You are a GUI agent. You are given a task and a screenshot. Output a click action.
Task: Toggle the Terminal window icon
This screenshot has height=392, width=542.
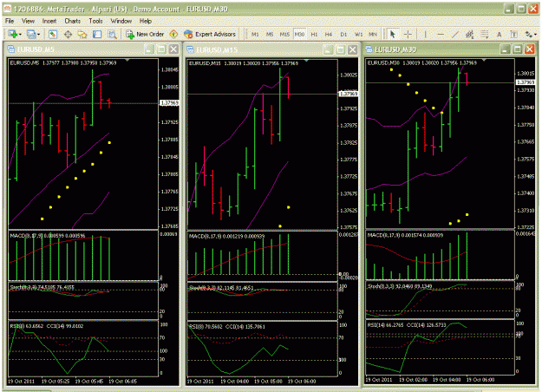(97, 34)
